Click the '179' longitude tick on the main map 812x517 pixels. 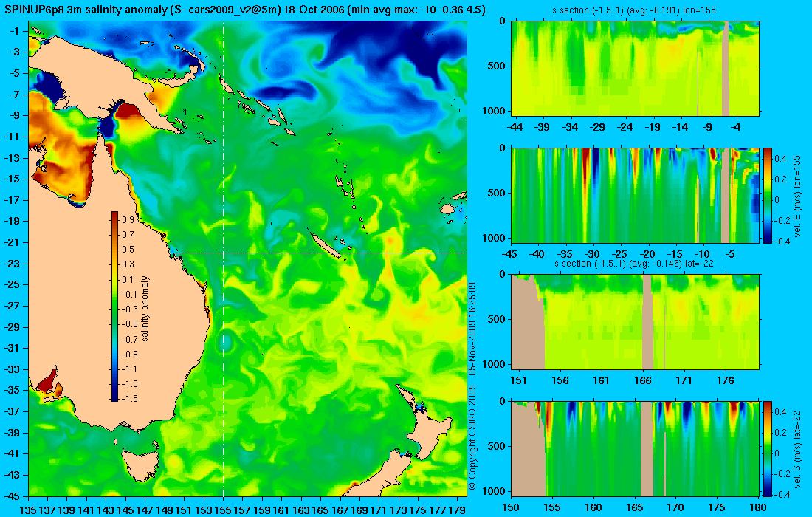click(457, 510)
